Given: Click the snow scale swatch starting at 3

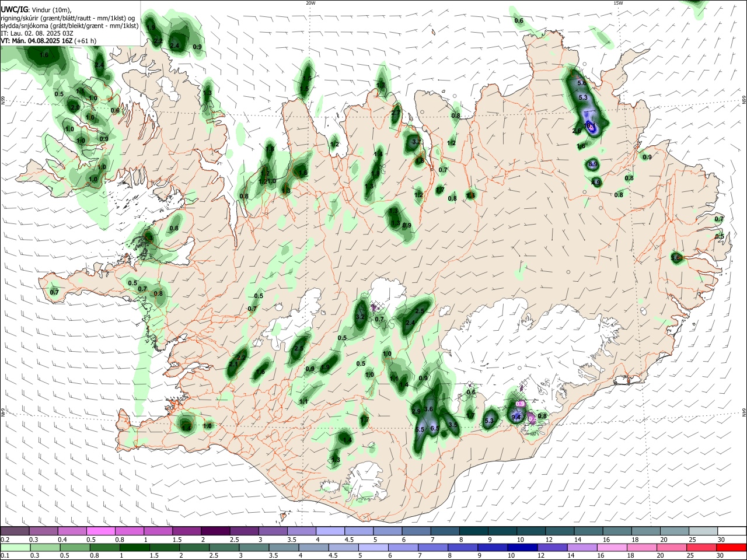Looking at the screenshot, I should pyautogui.click(x=273, y=531).
